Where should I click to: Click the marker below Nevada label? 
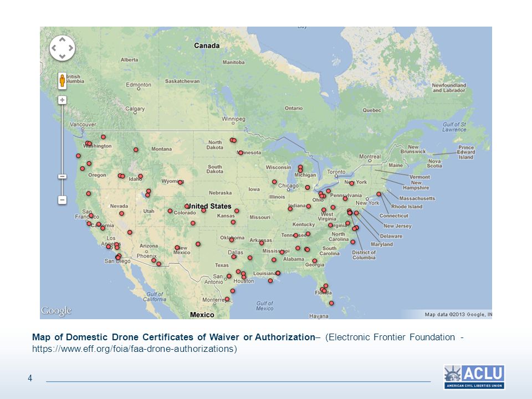[121, 213]
